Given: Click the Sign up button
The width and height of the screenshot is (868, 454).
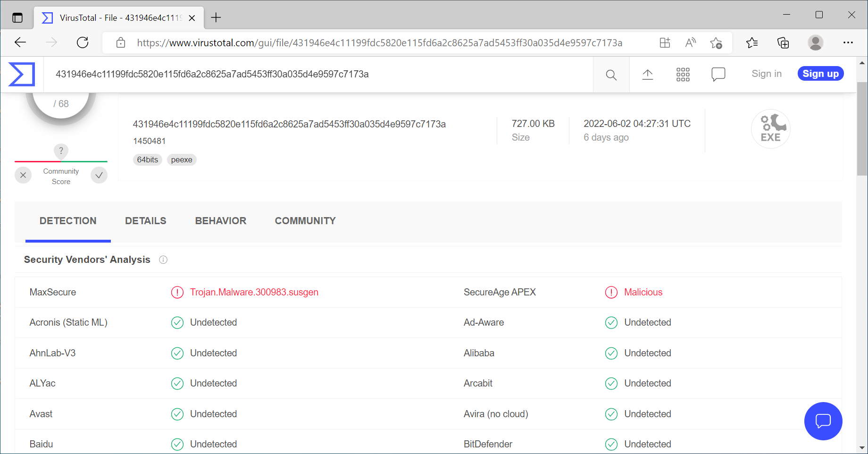Looking at the screenshot, I should [820, 74].
